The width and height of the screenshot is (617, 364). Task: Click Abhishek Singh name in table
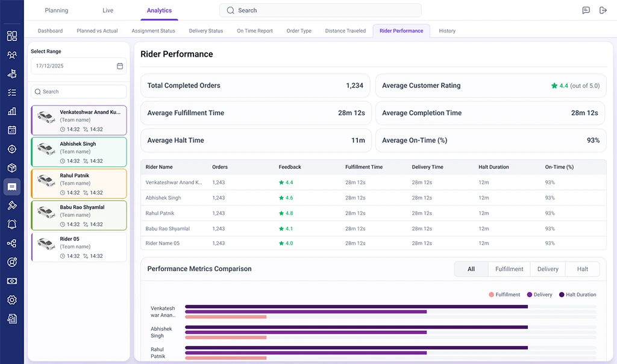(163, 198)
